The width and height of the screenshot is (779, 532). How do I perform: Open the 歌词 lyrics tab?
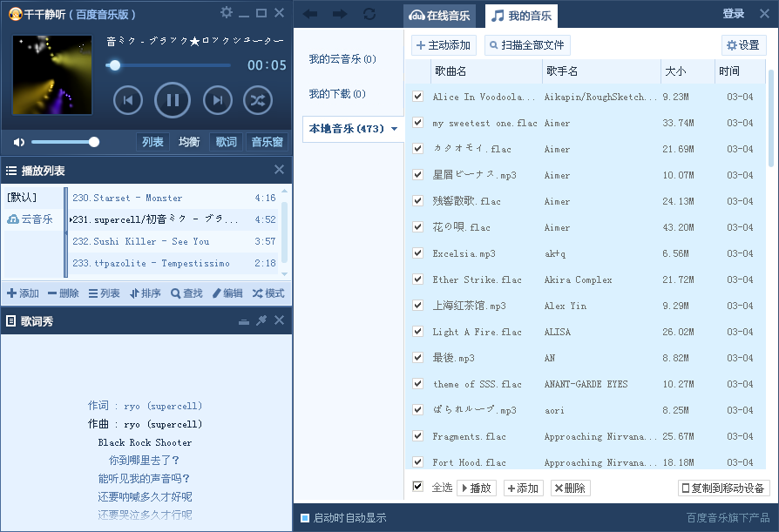226,142
